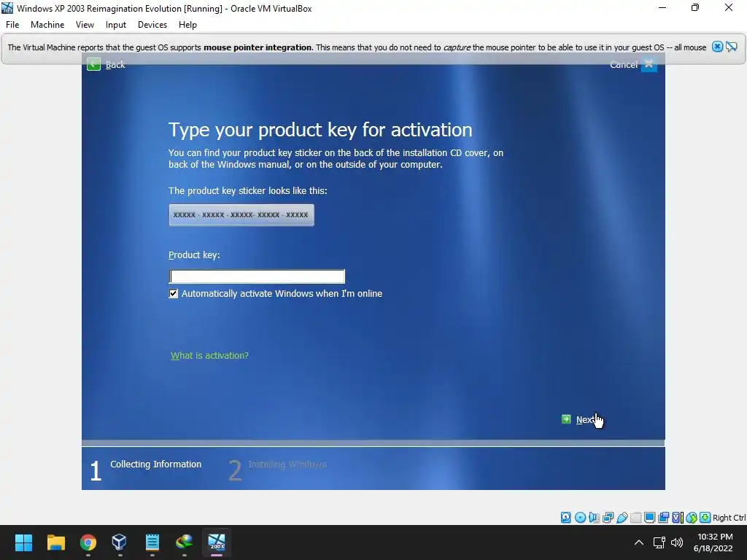Open the Notepad taskbar icon
The height and width of the screenshot is (560, 747).
point(152,542)
